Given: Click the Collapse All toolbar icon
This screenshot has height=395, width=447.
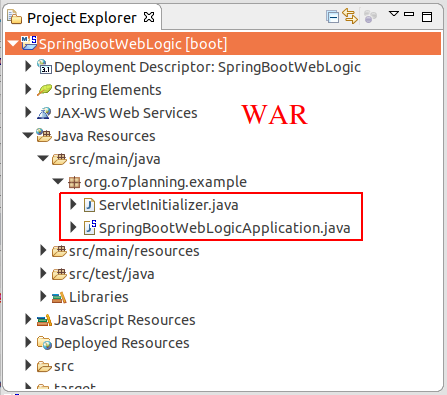Looking at the screenshot, I should pyautogui.click(x=332, y=17).
